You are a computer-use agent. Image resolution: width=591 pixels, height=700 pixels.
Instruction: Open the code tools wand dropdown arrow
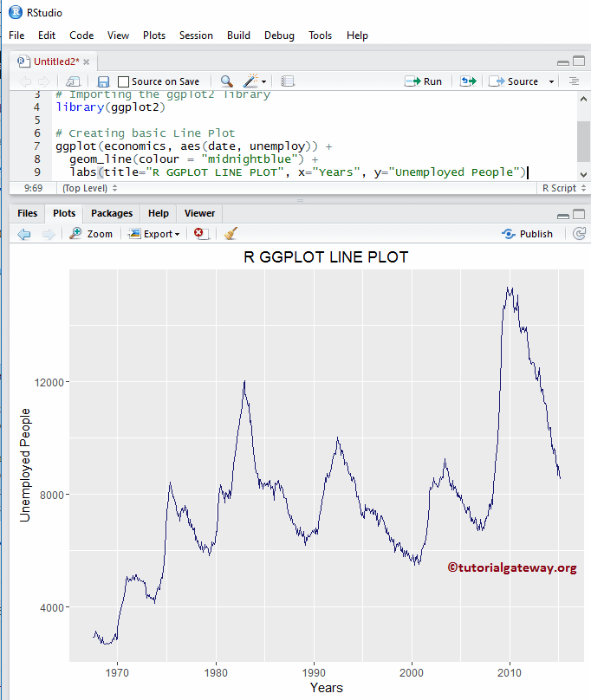[x=263, y=81]
